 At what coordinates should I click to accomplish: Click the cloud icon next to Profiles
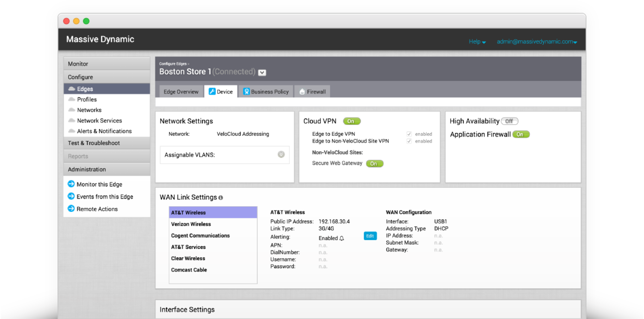[x=71, y=100]
